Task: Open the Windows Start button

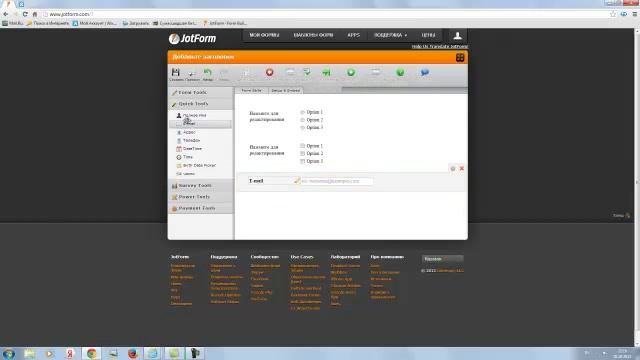Action: coord(9,353)
